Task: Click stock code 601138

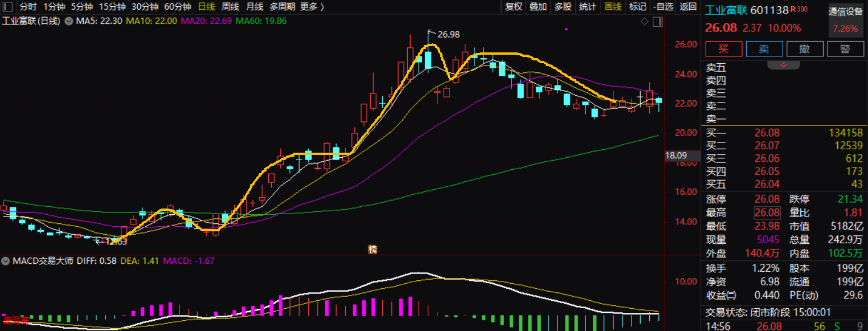Action: pyautogui.click(x=769, y=10)
